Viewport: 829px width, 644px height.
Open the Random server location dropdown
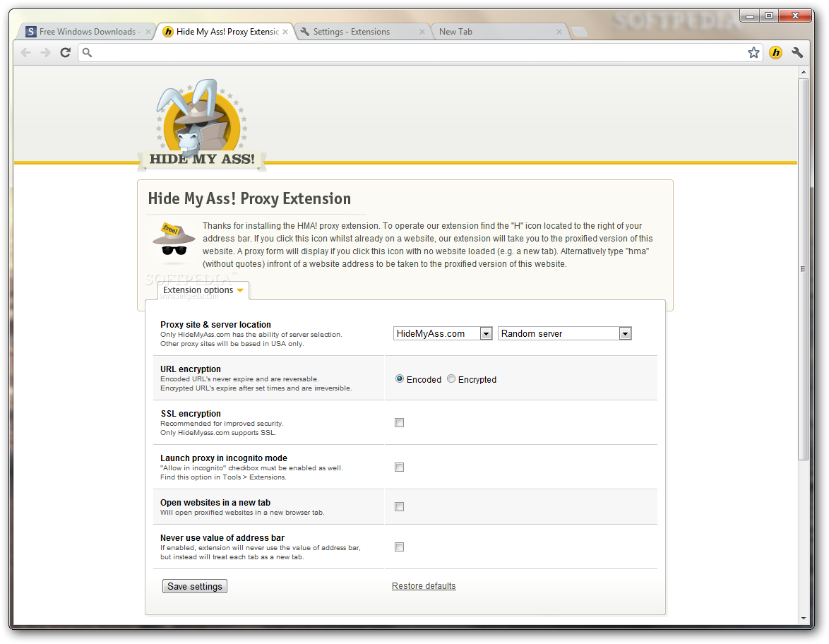565,333
